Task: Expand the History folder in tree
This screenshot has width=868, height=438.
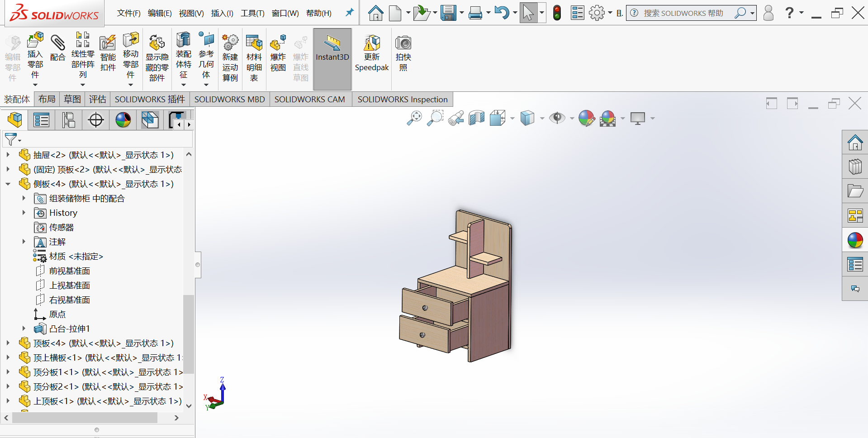Action: (24, 213)
